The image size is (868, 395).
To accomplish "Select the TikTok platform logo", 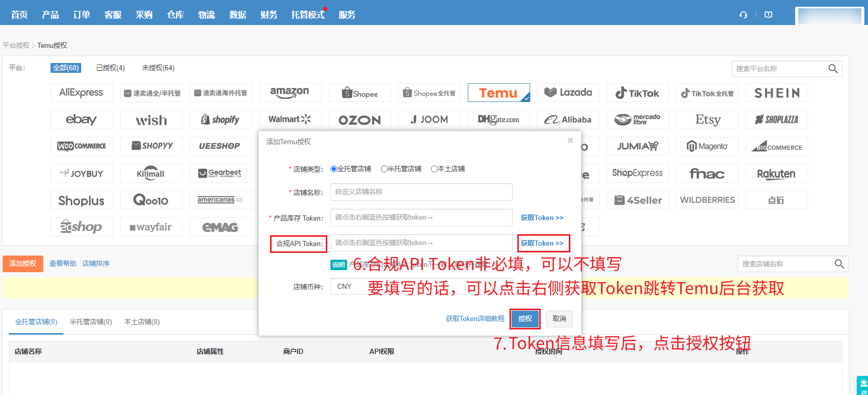I will [637, 93].
